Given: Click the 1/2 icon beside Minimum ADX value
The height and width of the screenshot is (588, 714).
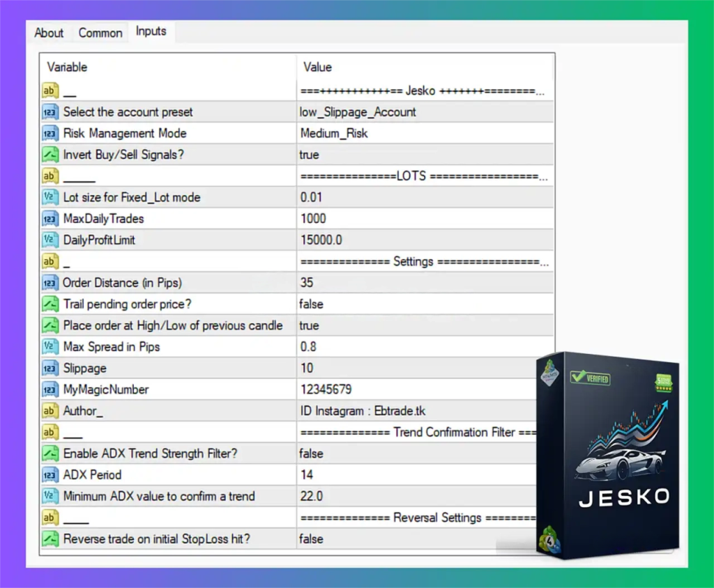Looking at the screenshot, I should (49, 496).
